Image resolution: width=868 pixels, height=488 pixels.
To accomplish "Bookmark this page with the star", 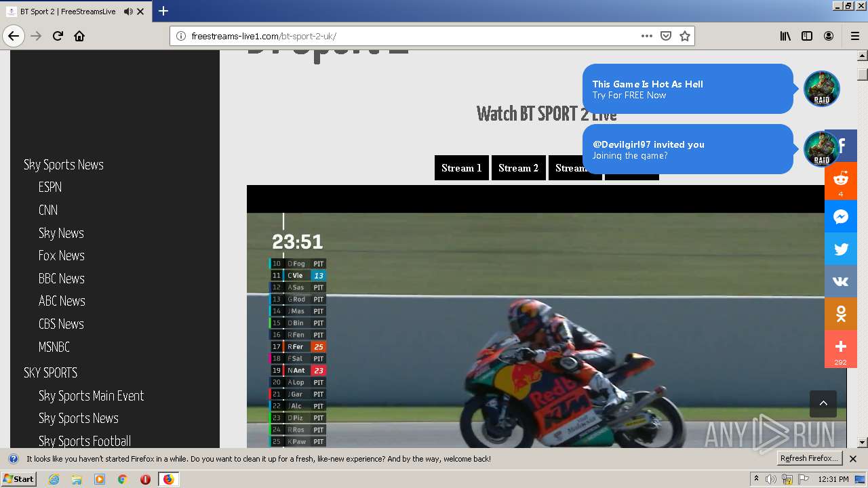I will click(685, 36).
